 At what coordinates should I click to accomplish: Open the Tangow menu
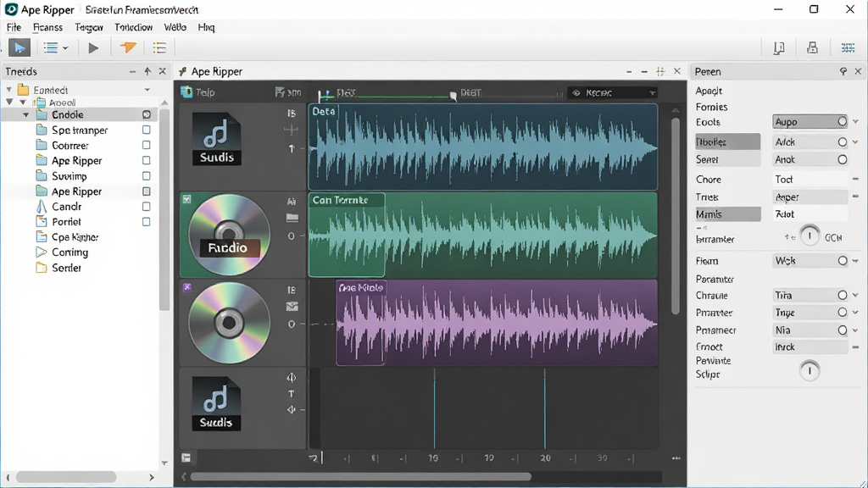pos(89,27)
